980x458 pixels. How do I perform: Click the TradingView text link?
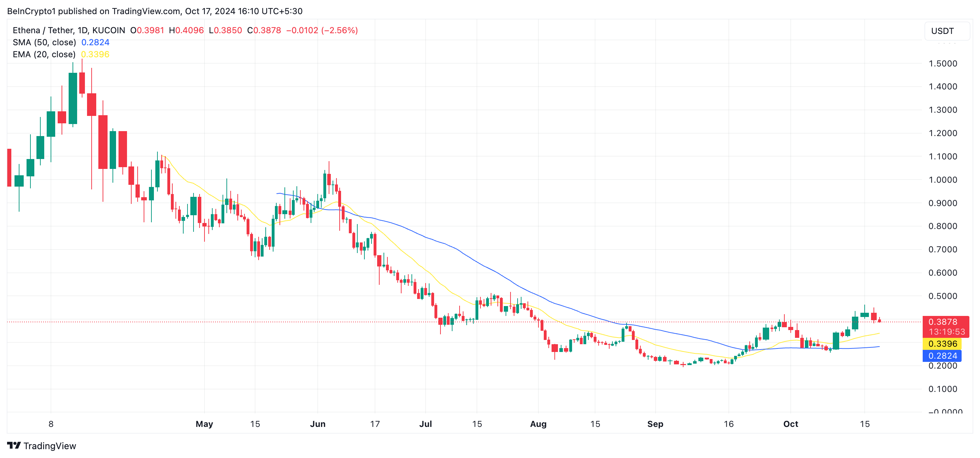coord(50,446)
